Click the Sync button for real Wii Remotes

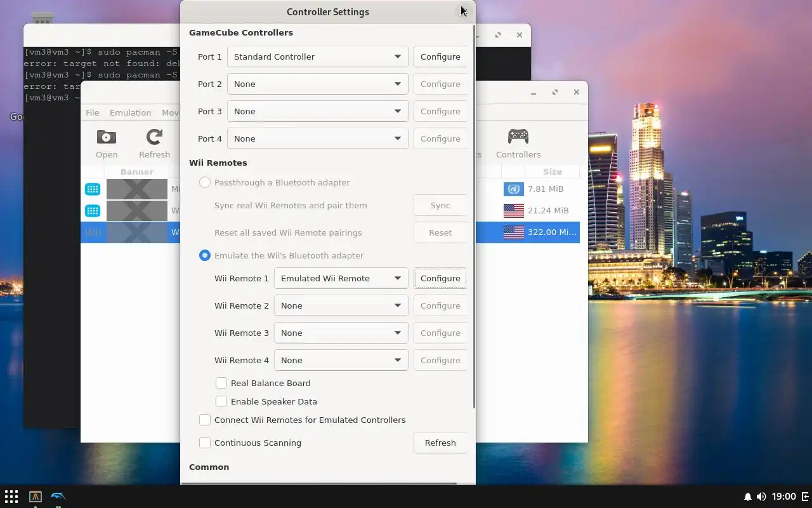440,205
